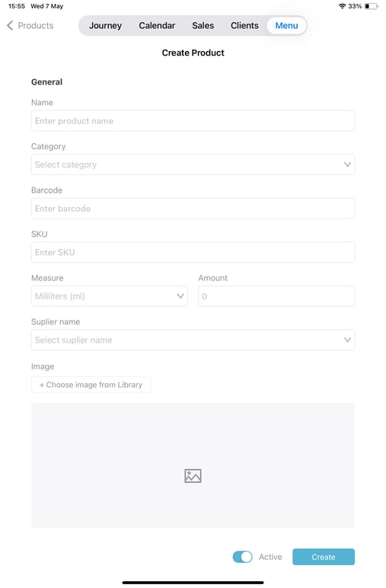This screenshot has width=386, height=588.
Task: Go to the Sales tab
Action: click(203, 25)
